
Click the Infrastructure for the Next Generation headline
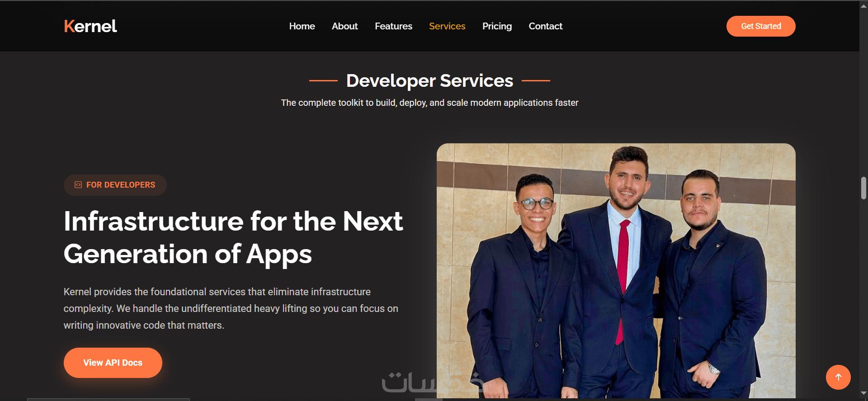click(x=233, y=238)
